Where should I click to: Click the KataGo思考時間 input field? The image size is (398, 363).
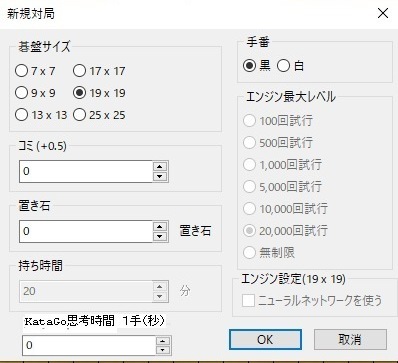(89, 345)
